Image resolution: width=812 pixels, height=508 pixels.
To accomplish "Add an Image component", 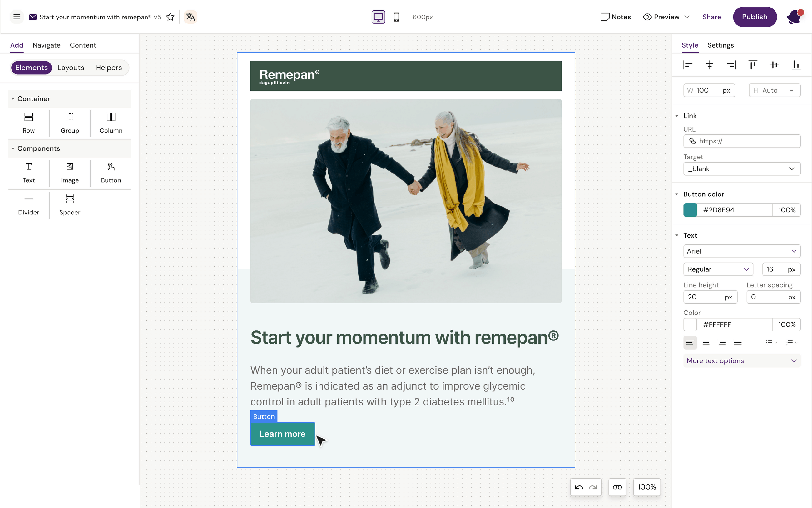I will point(70,173).
